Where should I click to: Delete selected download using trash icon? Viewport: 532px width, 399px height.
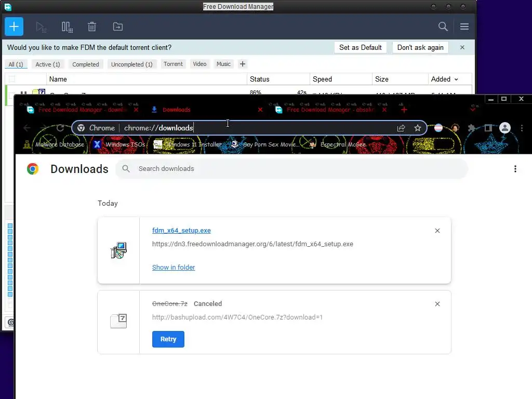[x=92, y=26]
